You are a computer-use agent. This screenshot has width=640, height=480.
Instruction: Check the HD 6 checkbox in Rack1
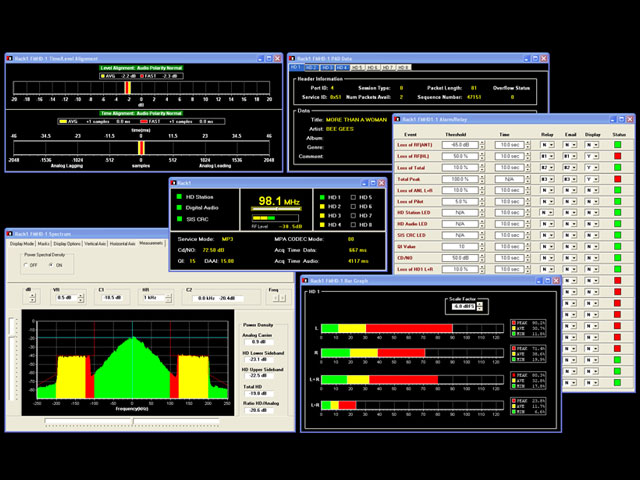tap(353, 207)
